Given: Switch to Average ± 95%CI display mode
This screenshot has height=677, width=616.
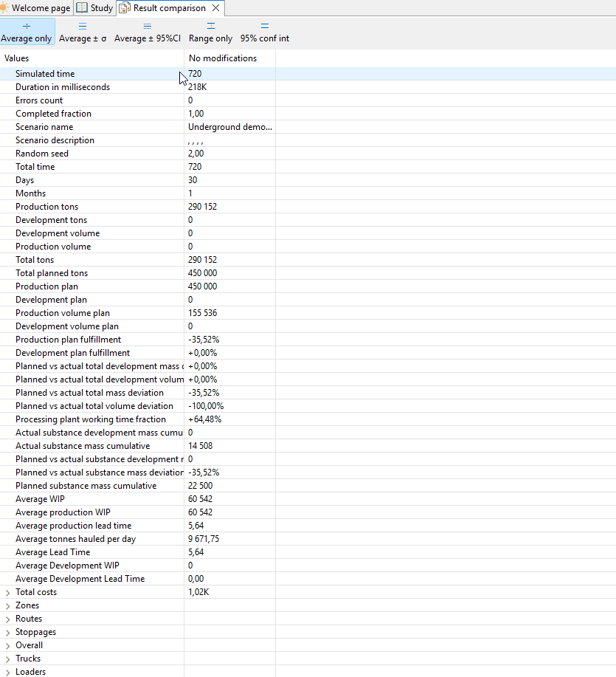Looking at the screenshot, I should point(147,32).
